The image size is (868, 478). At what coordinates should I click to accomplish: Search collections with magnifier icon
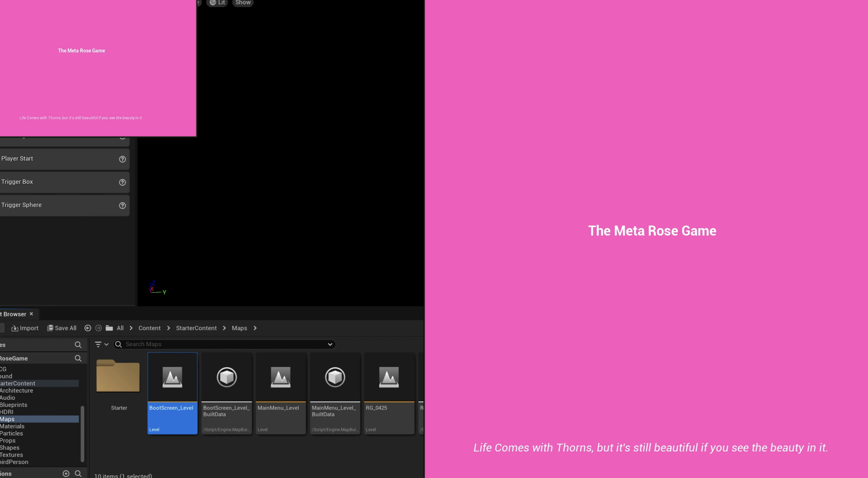[78, 474]
